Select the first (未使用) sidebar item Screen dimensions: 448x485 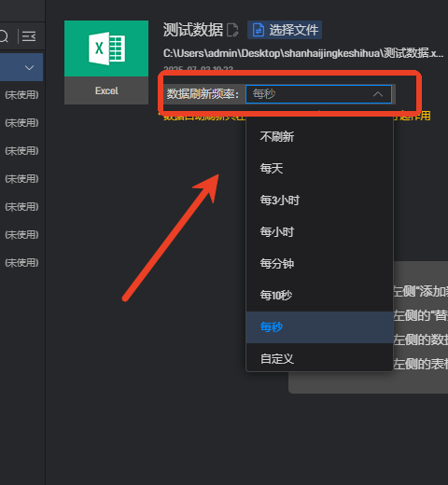tap(21, 95)
